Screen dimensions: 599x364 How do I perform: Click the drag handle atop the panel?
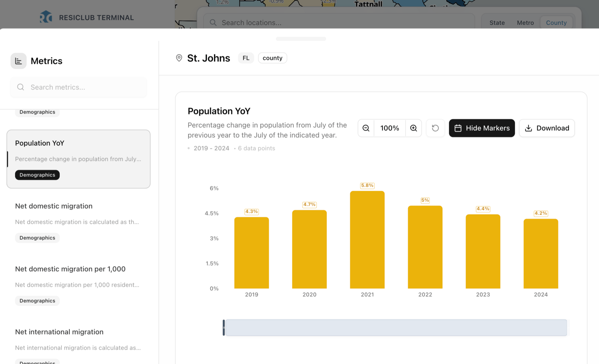pyautogui.click(x=301, y=39)
